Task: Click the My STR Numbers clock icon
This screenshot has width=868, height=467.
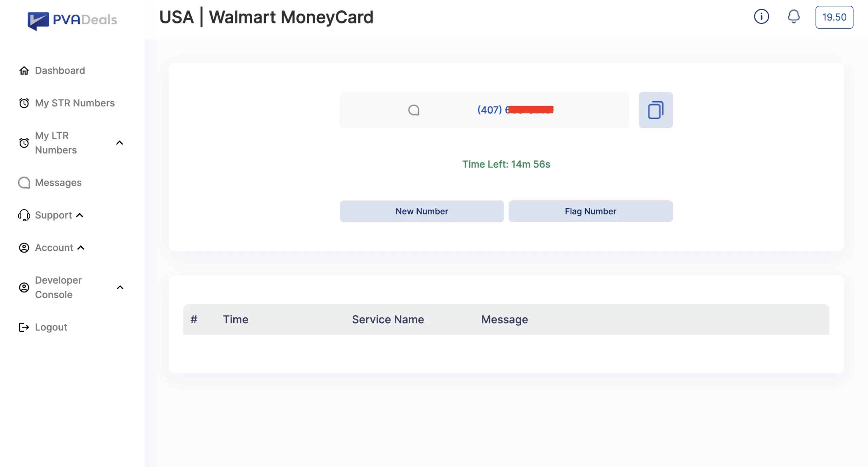Action: coord(24,103)
